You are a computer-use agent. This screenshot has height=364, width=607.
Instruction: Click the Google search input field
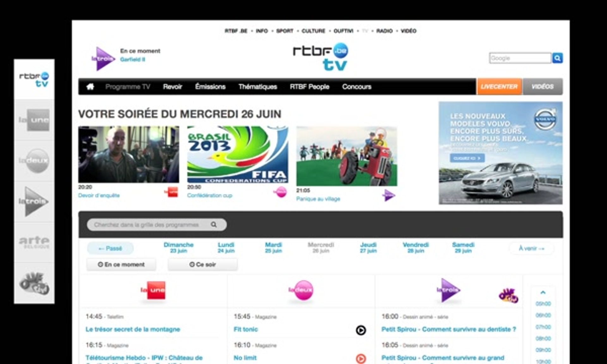(520, 58)
